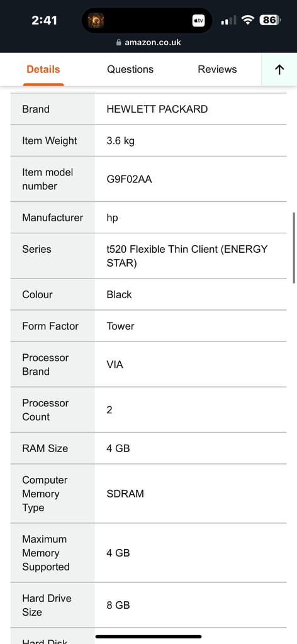Image resolution: width=297 pixels, height=644 pixels.
Task: Tap the amazon.co.uk address text
Action: tap(153, 42)
